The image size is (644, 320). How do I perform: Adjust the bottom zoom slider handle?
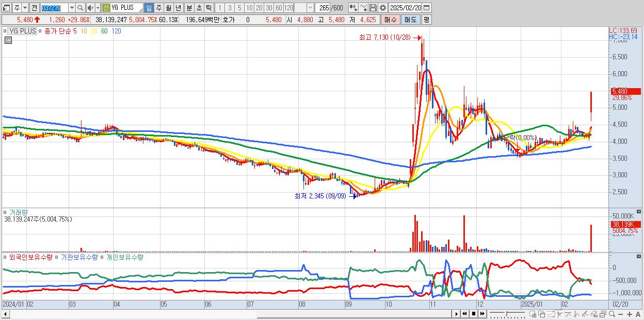(507, 313)
